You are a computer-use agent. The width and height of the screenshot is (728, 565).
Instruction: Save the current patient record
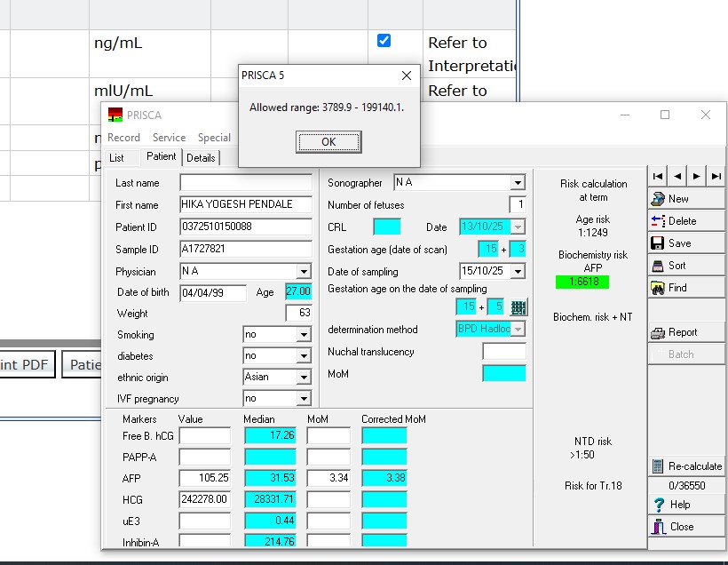(x=685, y=243)
